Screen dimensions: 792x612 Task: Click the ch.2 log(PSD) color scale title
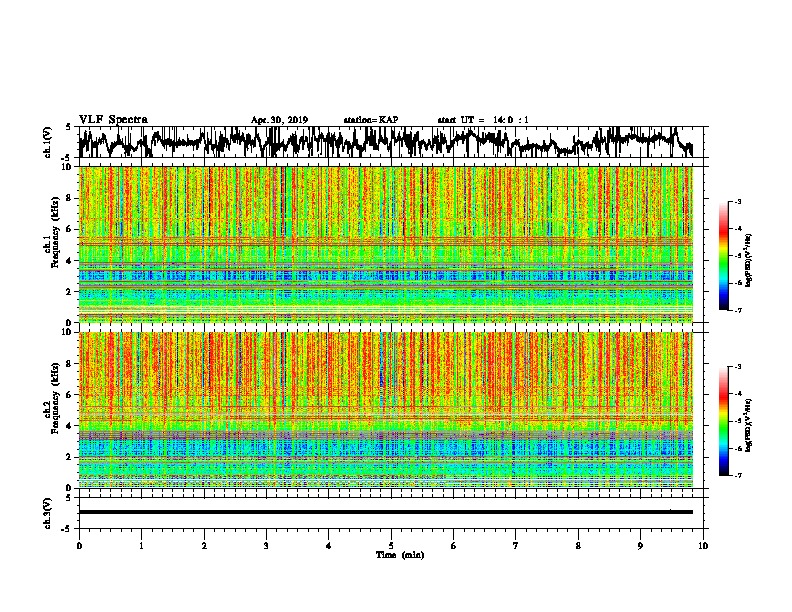[749, 426]
